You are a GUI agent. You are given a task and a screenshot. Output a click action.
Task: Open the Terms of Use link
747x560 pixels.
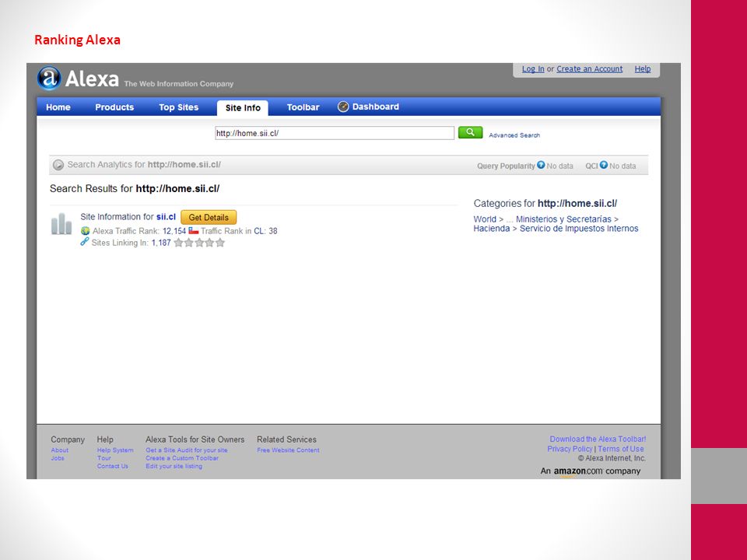pos(621,449)
